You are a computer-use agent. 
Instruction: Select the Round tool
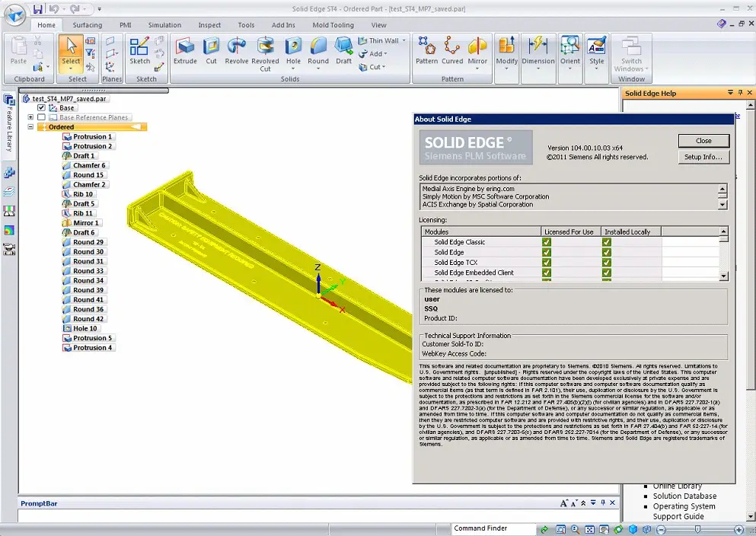(318, 53)
